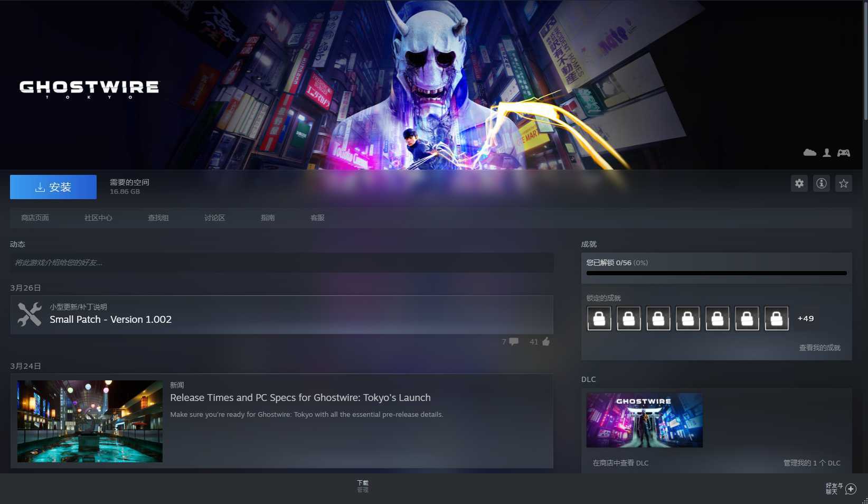
Task: Open the game info icon
Action: 822,183
